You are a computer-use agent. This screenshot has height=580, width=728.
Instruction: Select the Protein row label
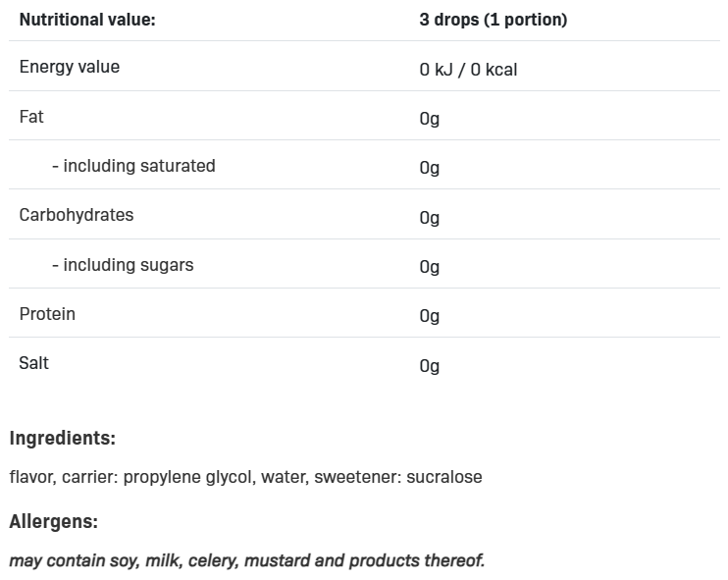click(x=47, y=314)
